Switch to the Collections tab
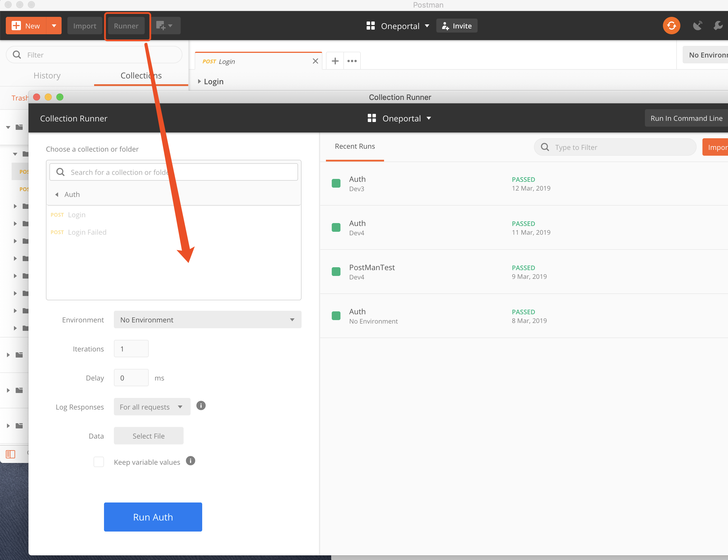 tap(141, 76)
